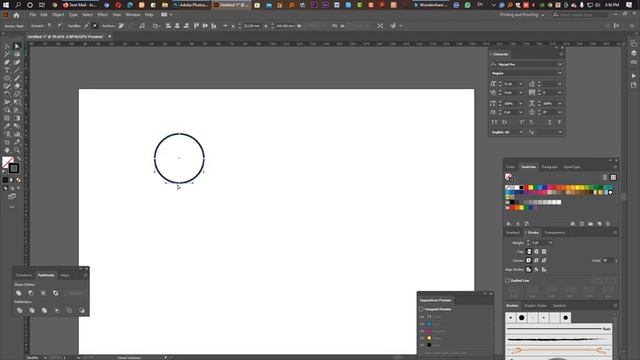Select Projecting Cap in Stroke panel
The width and height of the screenshot is (640, 360).
544,251
